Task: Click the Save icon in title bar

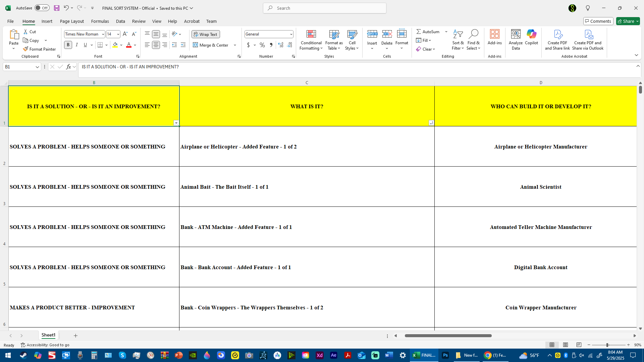Action: pos(57,8)
